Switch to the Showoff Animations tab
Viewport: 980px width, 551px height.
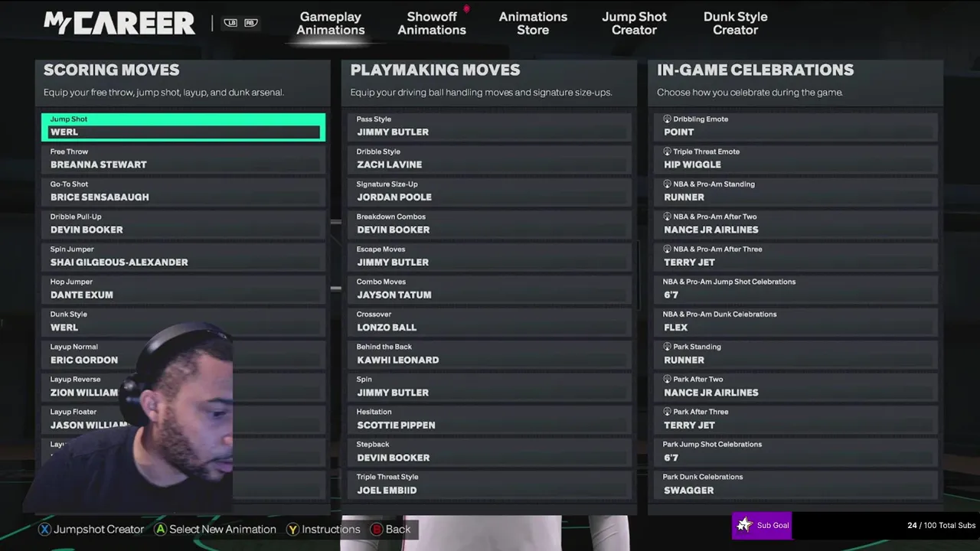click(x=432, y=23)
